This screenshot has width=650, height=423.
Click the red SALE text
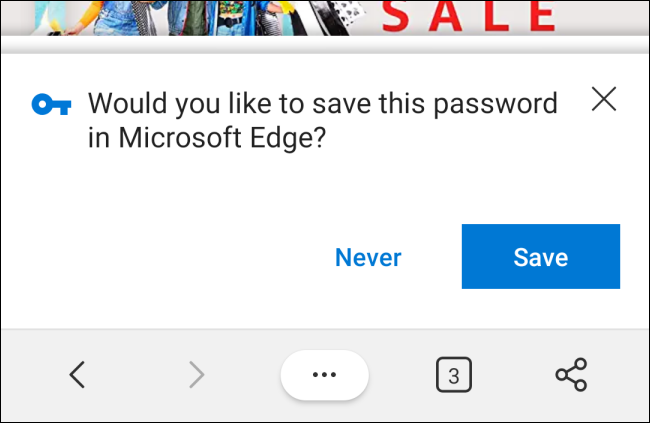tap(469, 15)
